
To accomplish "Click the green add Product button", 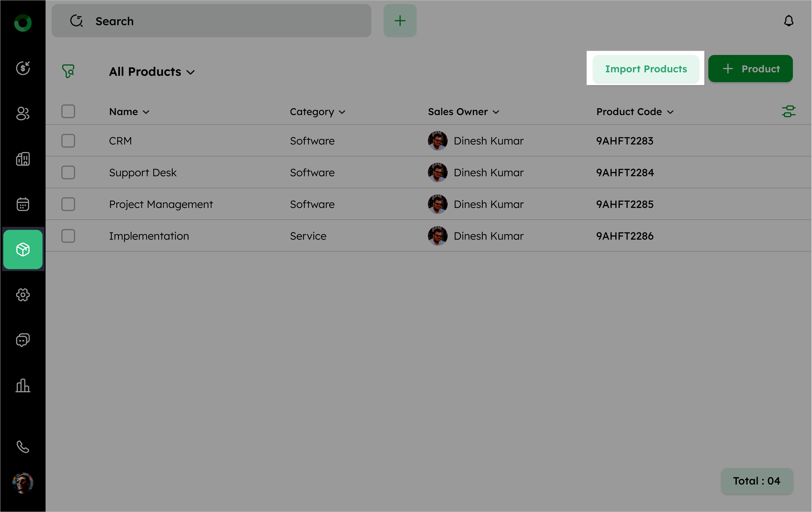I will tap(750, 69).
